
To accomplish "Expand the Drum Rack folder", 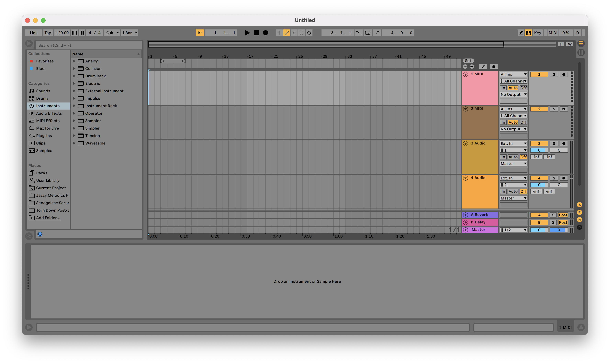I will coord(74,76).
